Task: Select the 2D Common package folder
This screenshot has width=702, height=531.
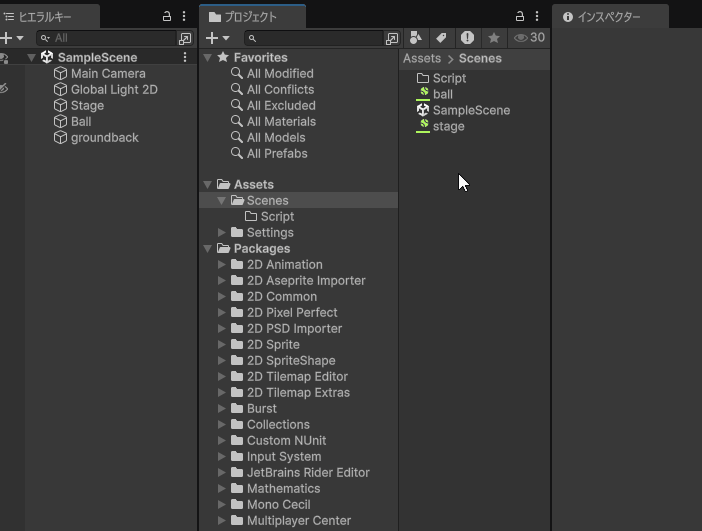Action: point(282,296)
